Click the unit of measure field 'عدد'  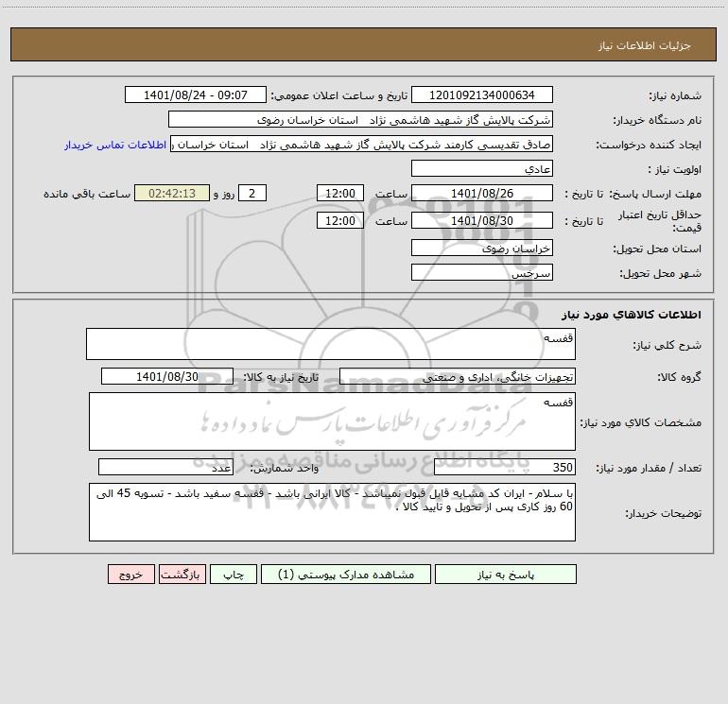tap(165, 468)
